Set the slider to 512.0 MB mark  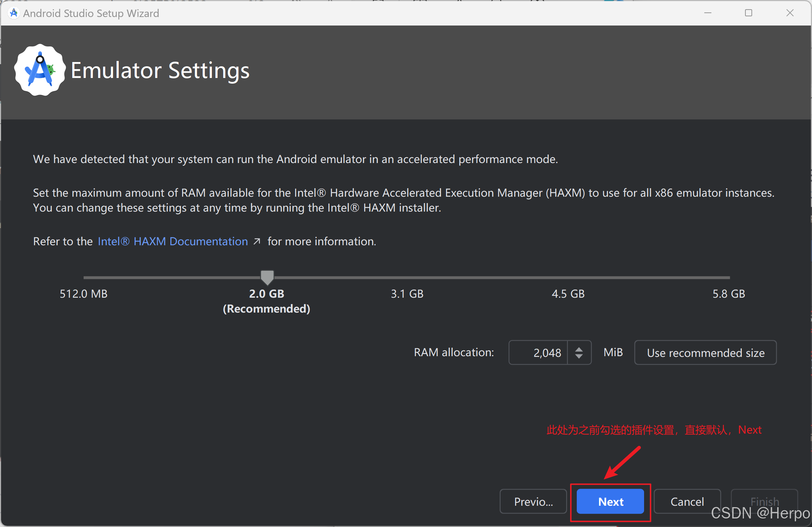[x=84, y=277]
